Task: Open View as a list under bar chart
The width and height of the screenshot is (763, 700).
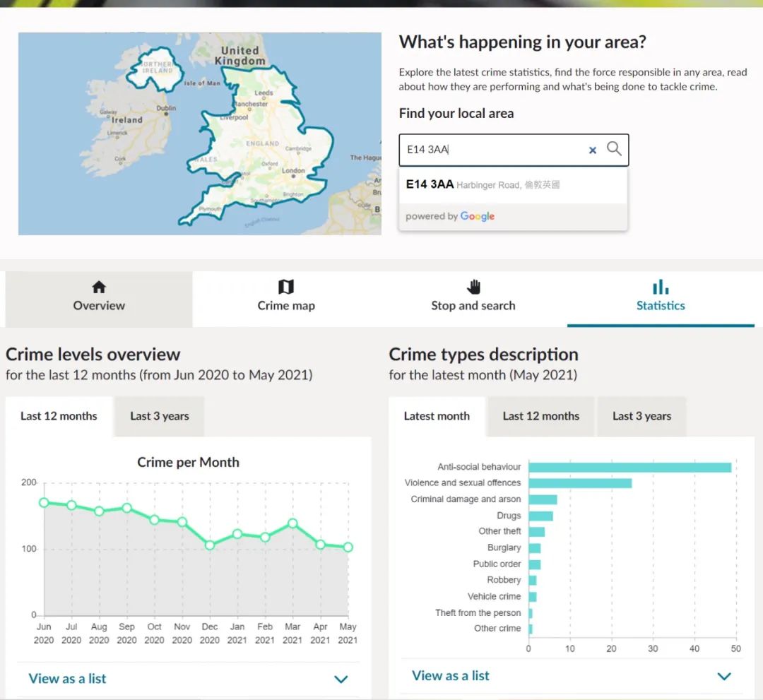Action: (451, 676)
